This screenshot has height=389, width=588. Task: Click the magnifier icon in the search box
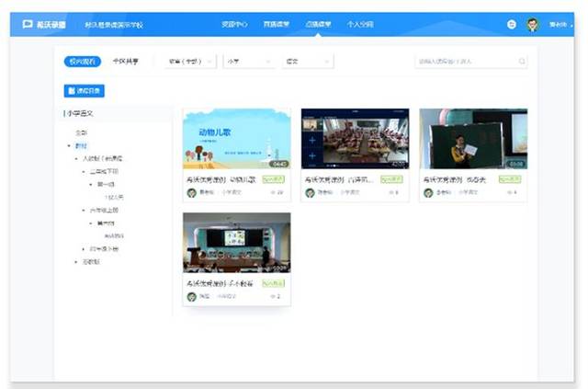coord(522,62)
